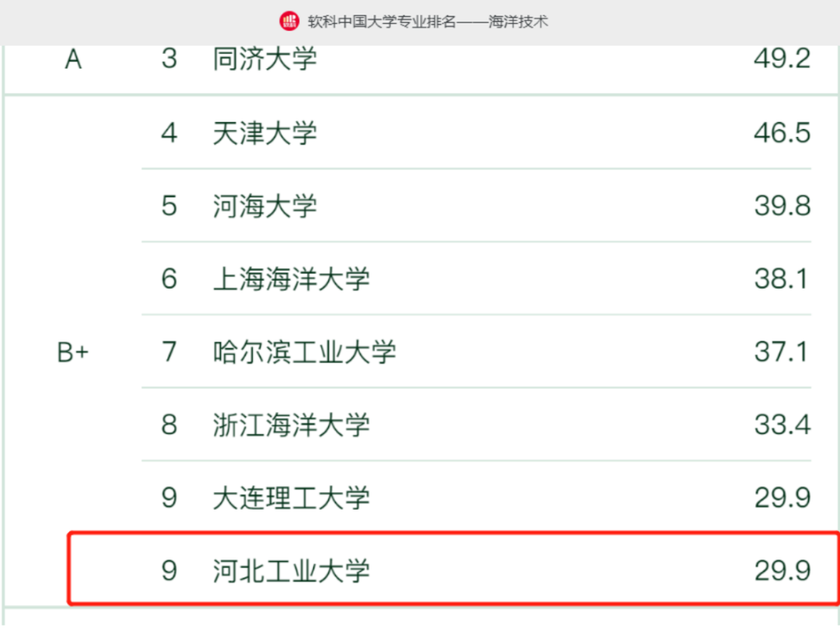This screenshot has width=840, height=638.
Task: Click the 29.9 score for 河北工业大学
Action: (x=782, y=571)
